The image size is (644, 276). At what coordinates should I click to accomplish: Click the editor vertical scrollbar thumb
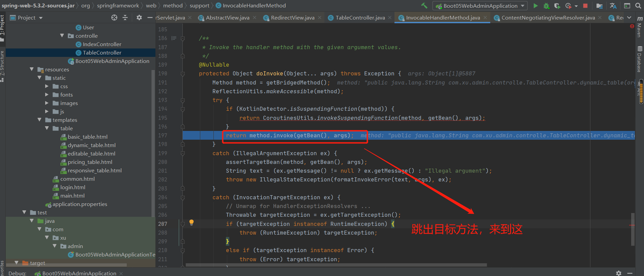[633, 229]
